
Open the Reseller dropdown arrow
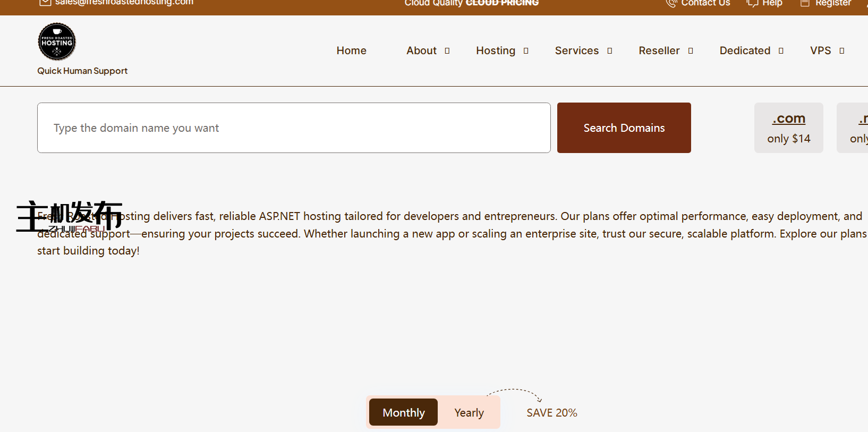point(691,51)
